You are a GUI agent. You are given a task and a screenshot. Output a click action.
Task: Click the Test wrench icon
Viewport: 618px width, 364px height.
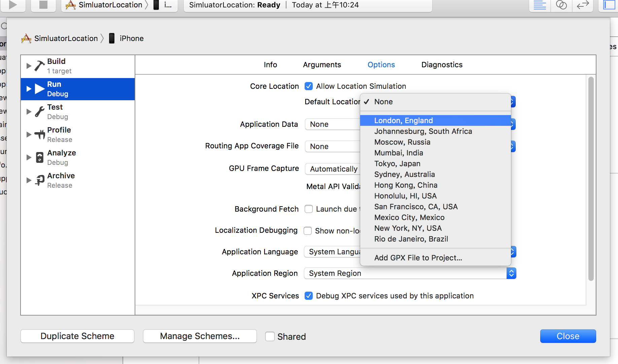(x=40, y=112)
